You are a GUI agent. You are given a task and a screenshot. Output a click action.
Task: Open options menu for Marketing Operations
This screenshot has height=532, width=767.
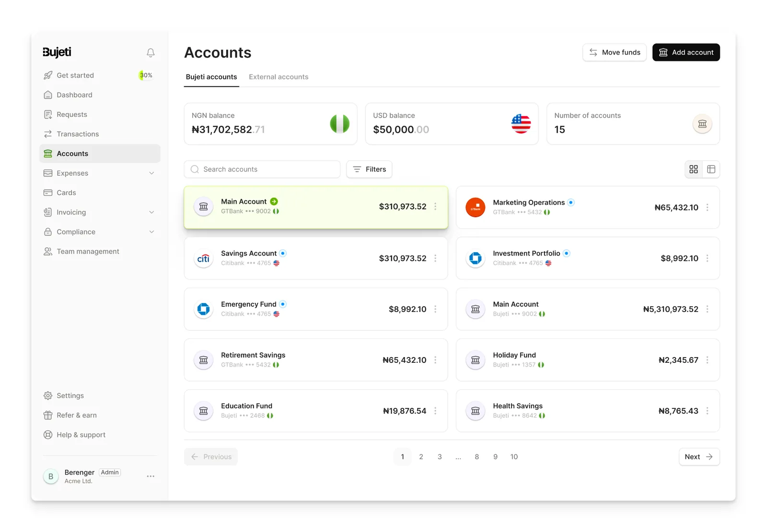tap(707, 208)
